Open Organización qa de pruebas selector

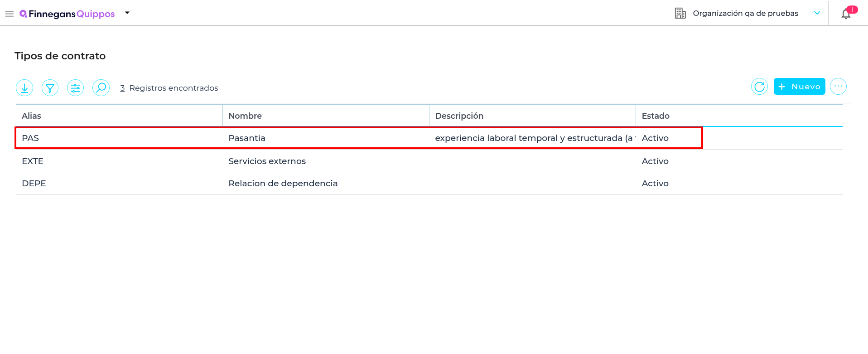745,13
